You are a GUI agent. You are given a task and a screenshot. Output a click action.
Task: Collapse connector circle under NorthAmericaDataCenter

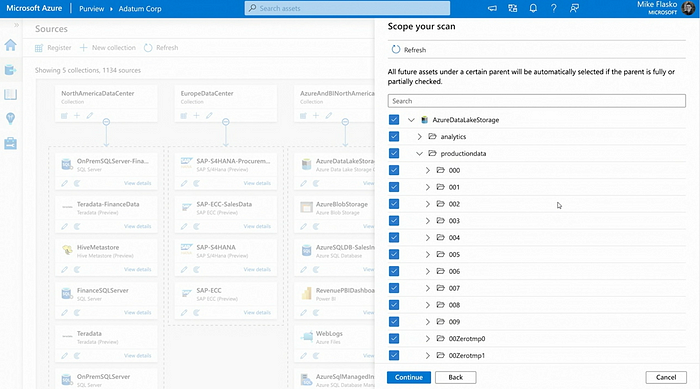106,122
